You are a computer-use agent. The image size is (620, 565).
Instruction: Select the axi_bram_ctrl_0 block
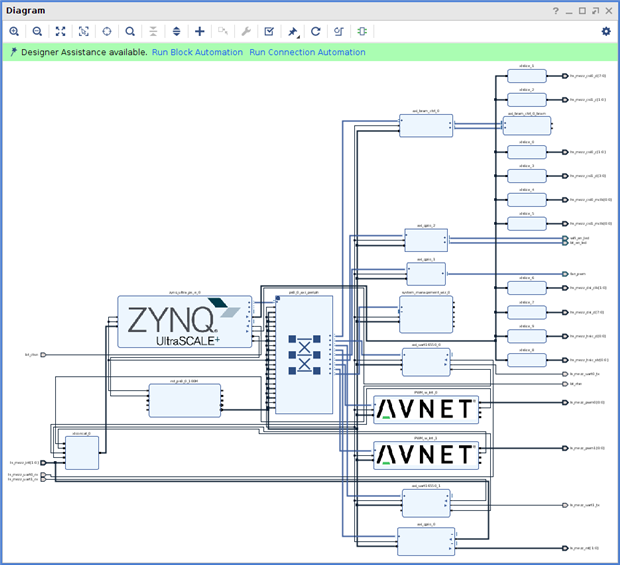(x=427, y=125)
